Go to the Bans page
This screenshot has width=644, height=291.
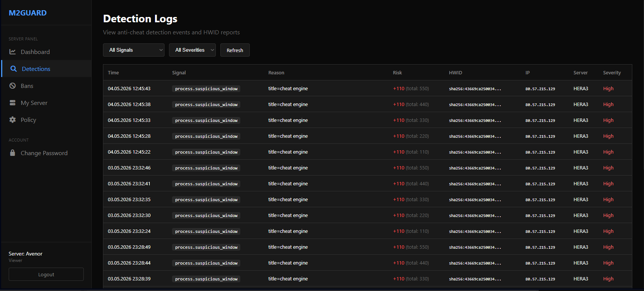pos(46,86)
